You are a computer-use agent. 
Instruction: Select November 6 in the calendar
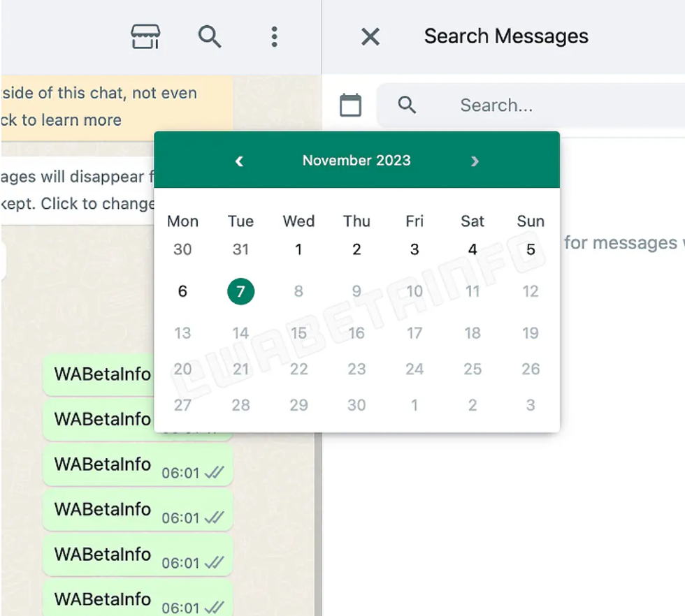[x=182, y=291]
